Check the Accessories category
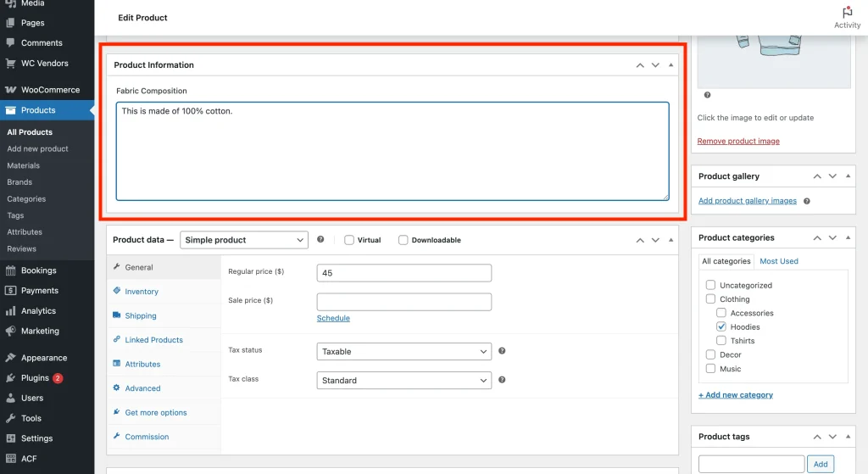The image size is (868, 474). coord(721,312)
